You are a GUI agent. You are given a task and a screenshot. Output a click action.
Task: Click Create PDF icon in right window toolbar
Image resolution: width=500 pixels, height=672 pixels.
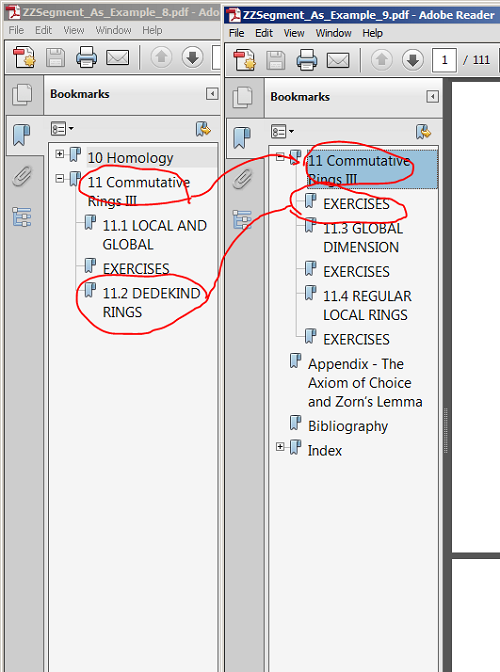[x=244, y=60]
